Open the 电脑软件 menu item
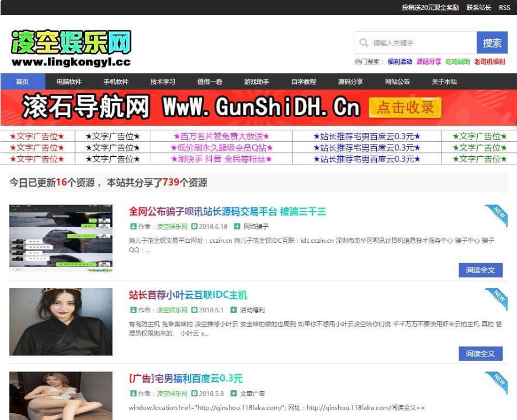The image size is (517, 420). 69,82
